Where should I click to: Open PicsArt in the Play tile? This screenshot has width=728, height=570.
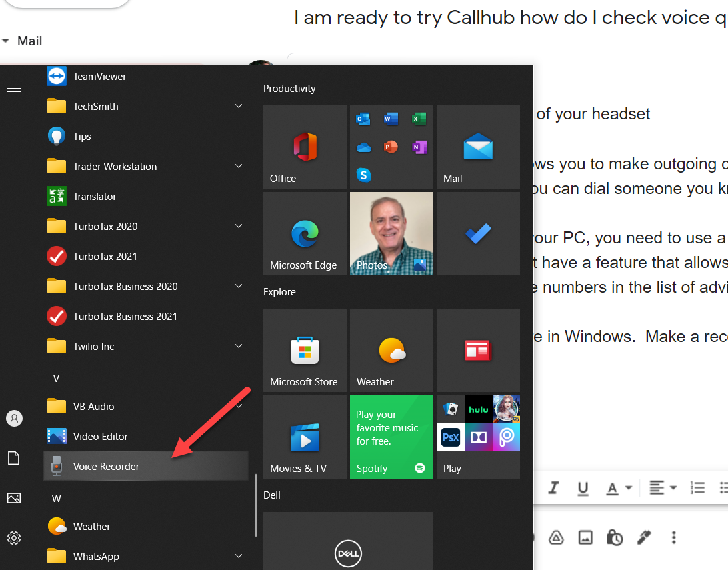pyautogui.click(x=506, y=437)
